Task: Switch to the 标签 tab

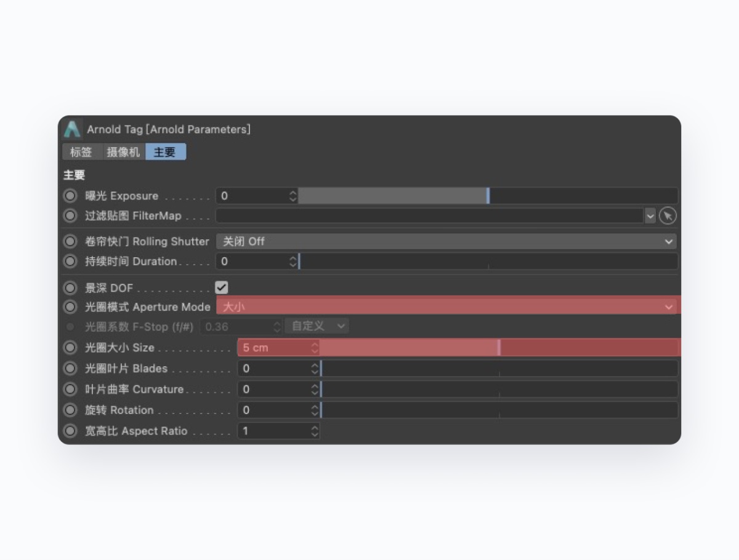Action: click(x=81, y=152)
